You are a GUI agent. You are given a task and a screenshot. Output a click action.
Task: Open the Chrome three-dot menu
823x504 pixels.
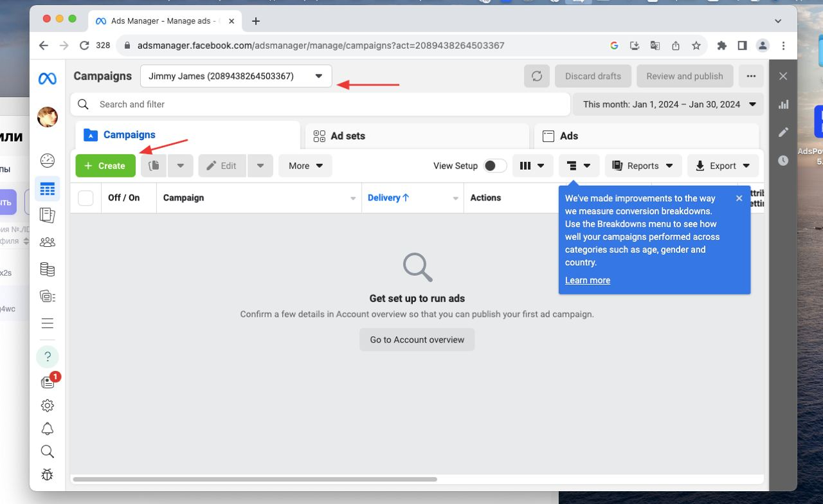pos(783,46)
